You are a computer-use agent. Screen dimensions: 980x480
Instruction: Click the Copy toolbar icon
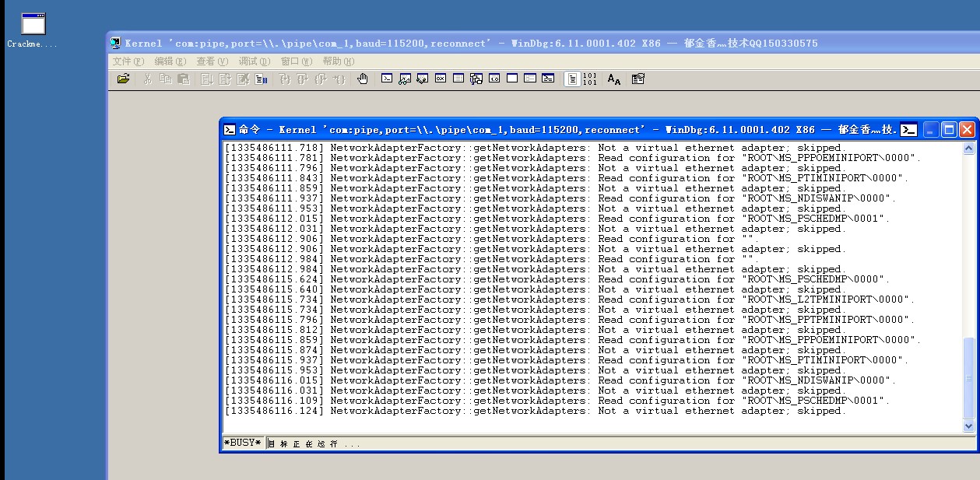pyautogui.click(x=165, y=79)
